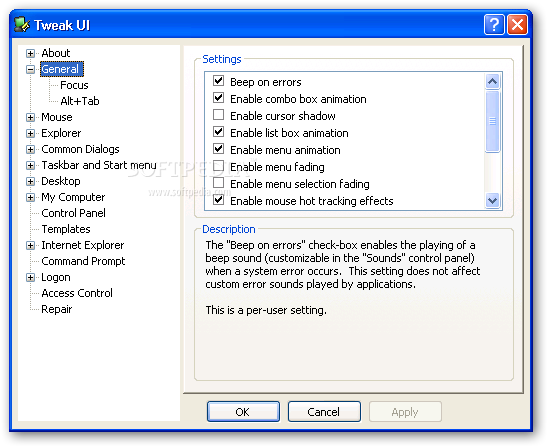Toggle Enable list box animation
This screenshot has height=447, width=548.
218,132
